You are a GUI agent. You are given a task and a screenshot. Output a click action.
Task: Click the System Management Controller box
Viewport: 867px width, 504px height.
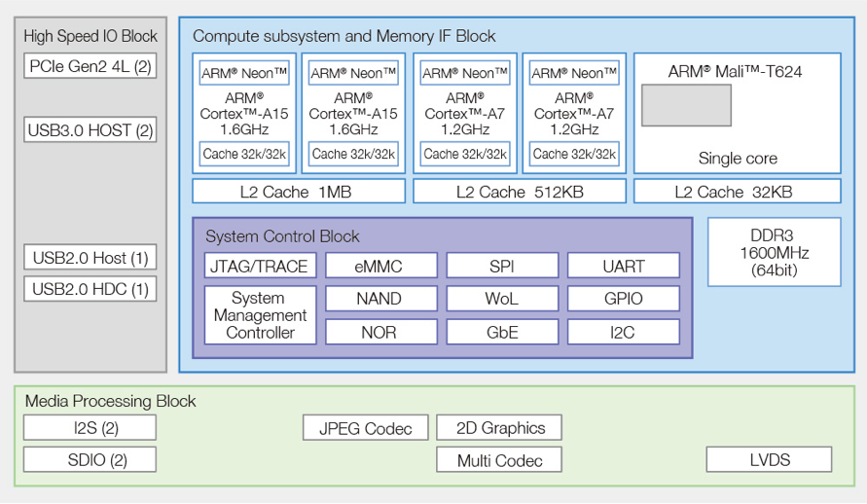(x=260, y=315)
